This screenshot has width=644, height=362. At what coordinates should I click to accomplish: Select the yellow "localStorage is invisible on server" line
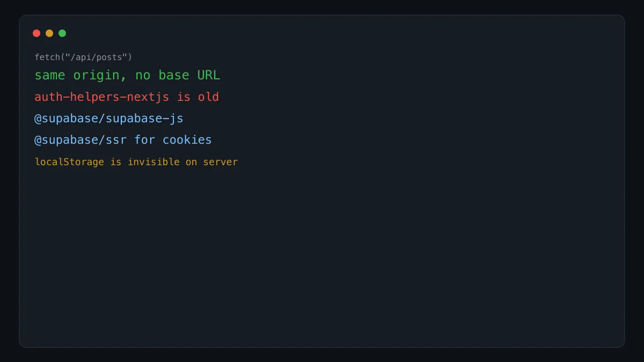pyautogui.click(x=136, y=162)
